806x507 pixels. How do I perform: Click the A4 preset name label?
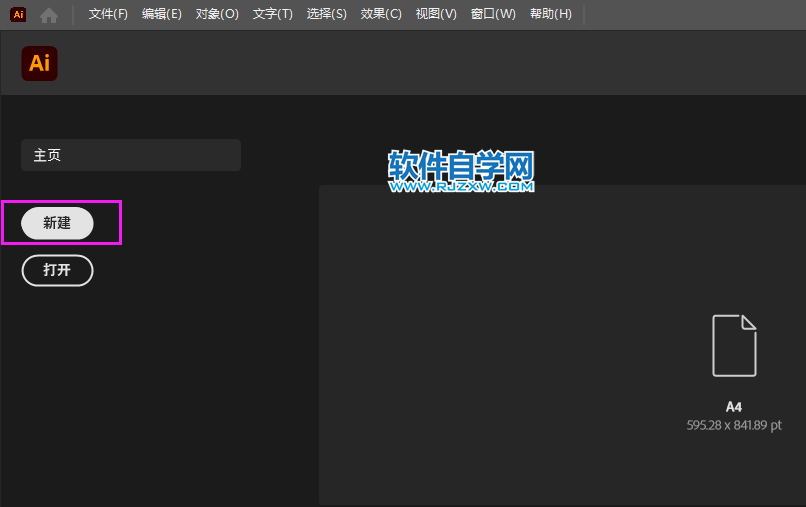(734, 407)
